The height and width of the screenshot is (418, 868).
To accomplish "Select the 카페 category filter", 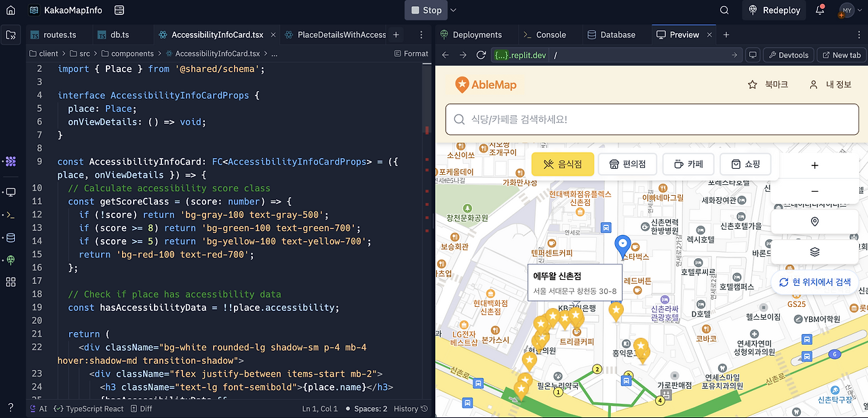I will click(688, 164).
